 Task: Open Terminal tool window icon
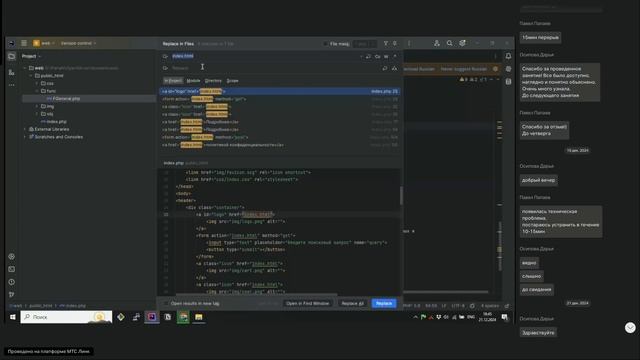(x=11, y=269)
